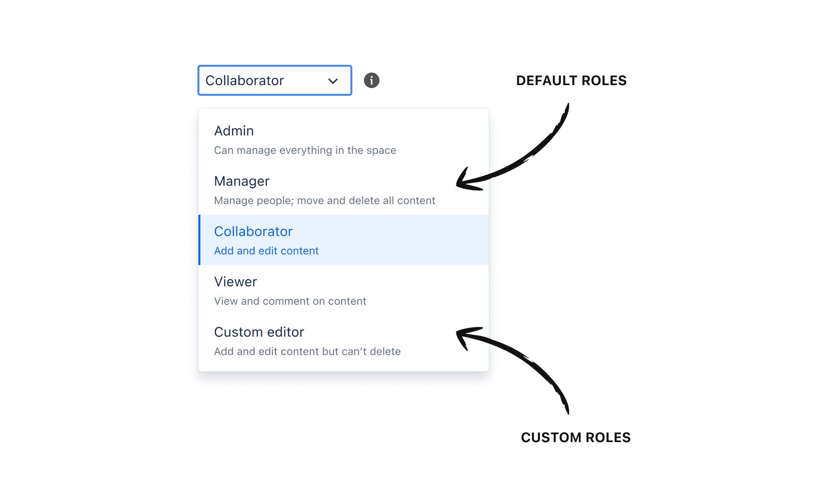815x504 pixels.
Task: Select the Admin role option
Action: [x=344, y=140]
